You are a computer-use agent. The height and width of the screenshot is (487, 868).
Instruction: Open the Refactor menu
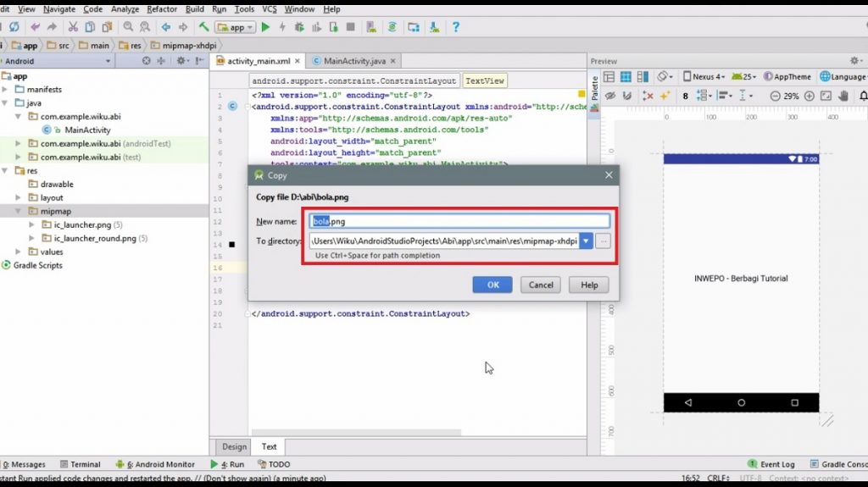[162, 8]
